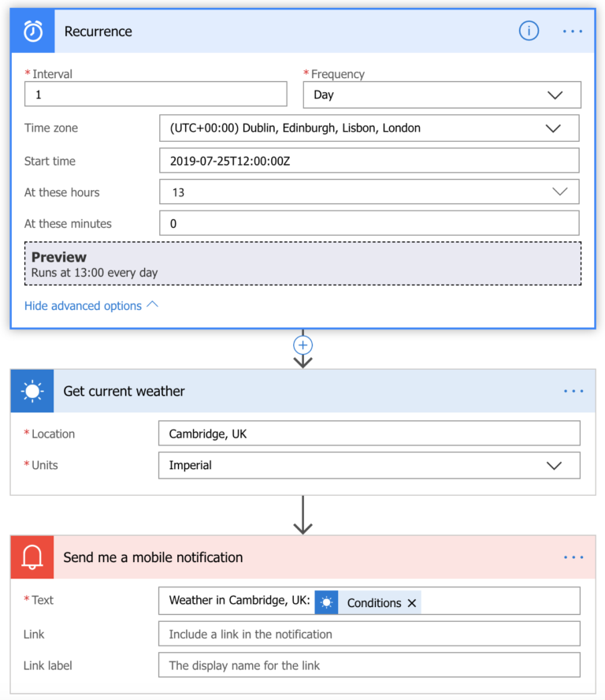The image size is (605, 700).
Task: Click the sun icon in Conditions token
Action: click(x=327, y=603)
